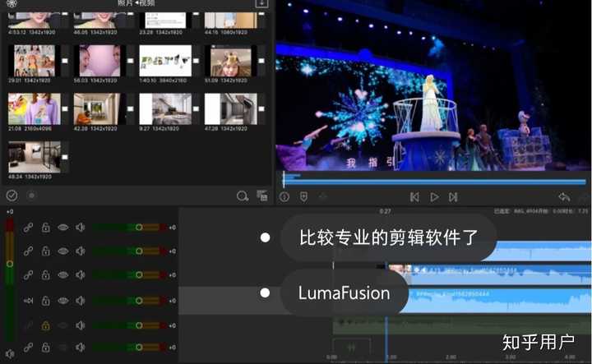The image size is (592, 364).
Task: Mute the fifth track with its speaker icon
Action: tap(80, 325)
